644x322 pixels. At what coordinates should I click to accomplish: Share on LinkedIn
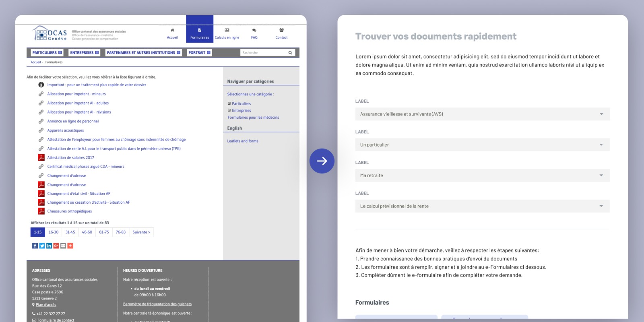click(x=49, y=246)
